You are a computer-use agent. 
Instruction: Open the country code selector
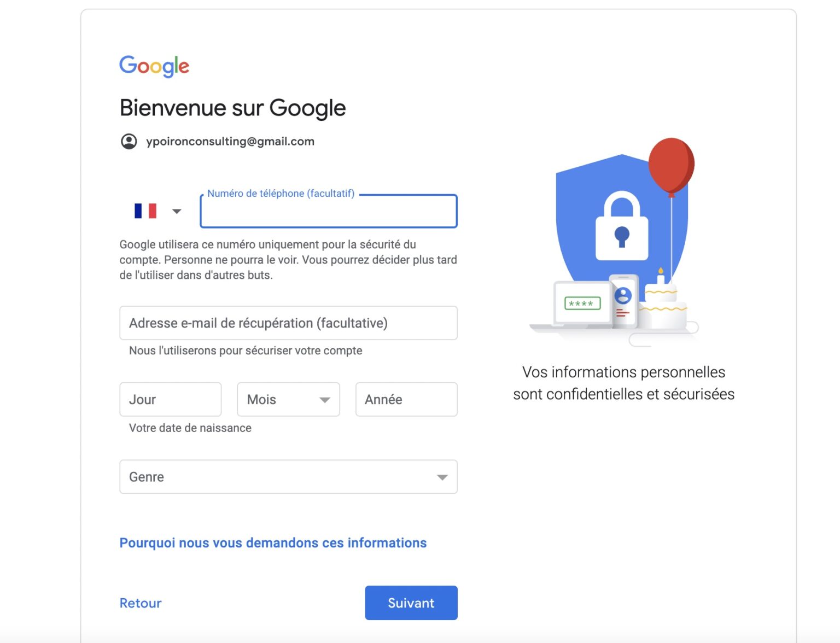[x=177, y=211]
